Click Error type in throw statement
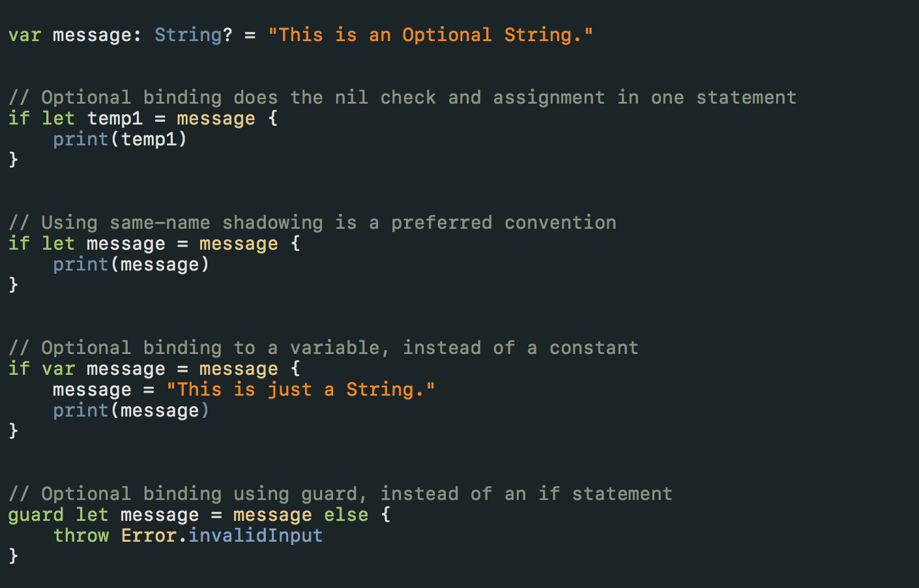The image size is (919, 588). (149, 536)
